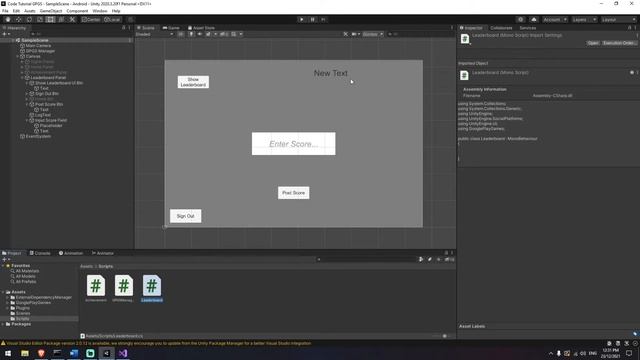Select GPGS Manager in Hierarchy
This screenshot has height=360, width=640.
point(40,51)
